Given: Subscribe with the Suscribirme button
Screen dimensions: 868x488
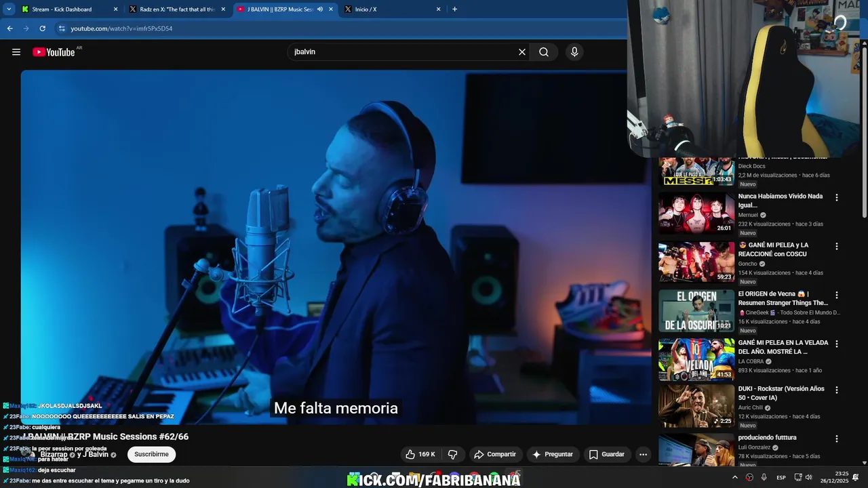Looking at the screenshot, I should [x=151, y=454].
